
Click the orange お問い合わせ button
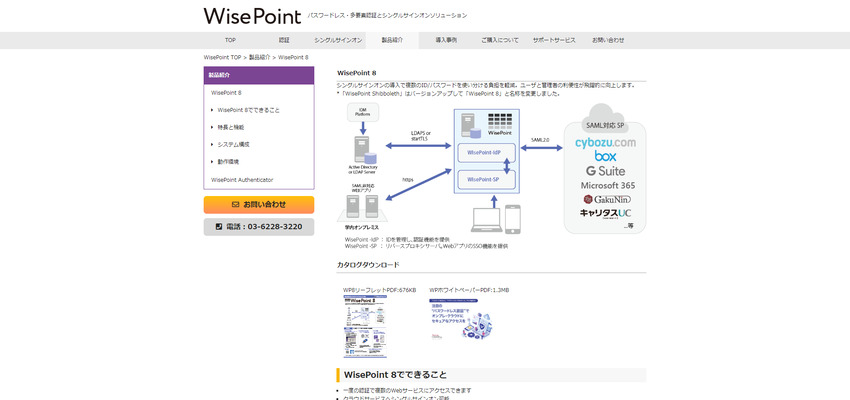click(259, 205)
